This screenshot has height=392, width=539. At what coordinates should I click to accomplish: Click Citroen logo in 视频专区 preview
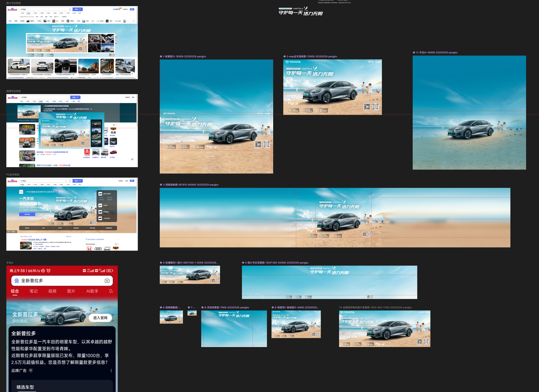point(87,152)
